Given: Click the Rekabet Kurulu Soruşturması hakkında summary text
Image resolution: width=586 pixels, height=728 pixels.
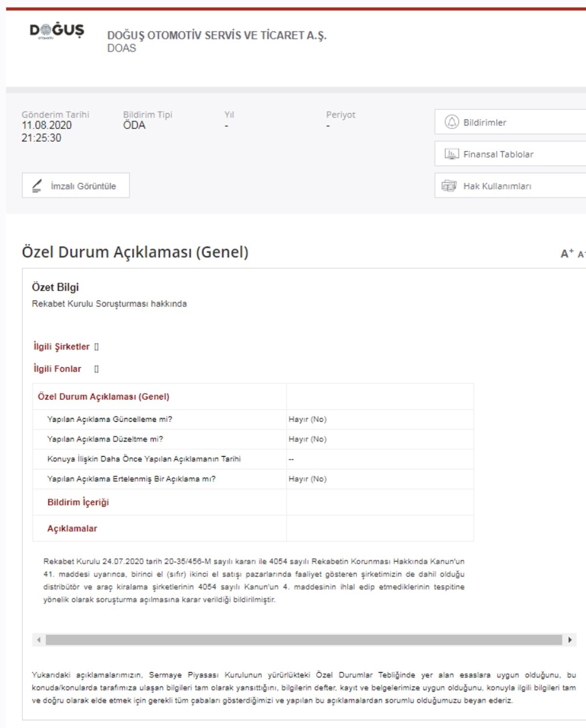Looking at the screenshot, I should click(x=109, y=304).
